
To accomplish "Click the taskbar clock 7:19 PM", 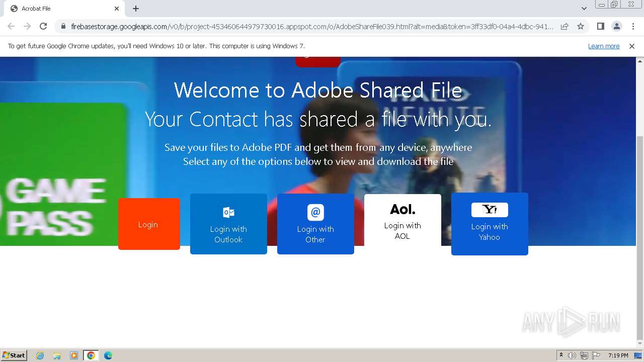I will click(x=618, y=355).
